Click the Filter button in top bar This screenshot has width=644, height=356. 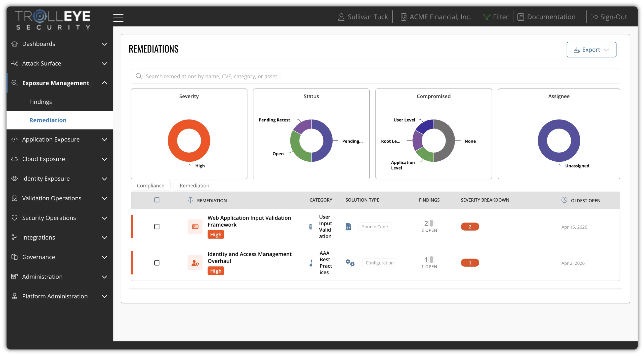tap(496, 17)
